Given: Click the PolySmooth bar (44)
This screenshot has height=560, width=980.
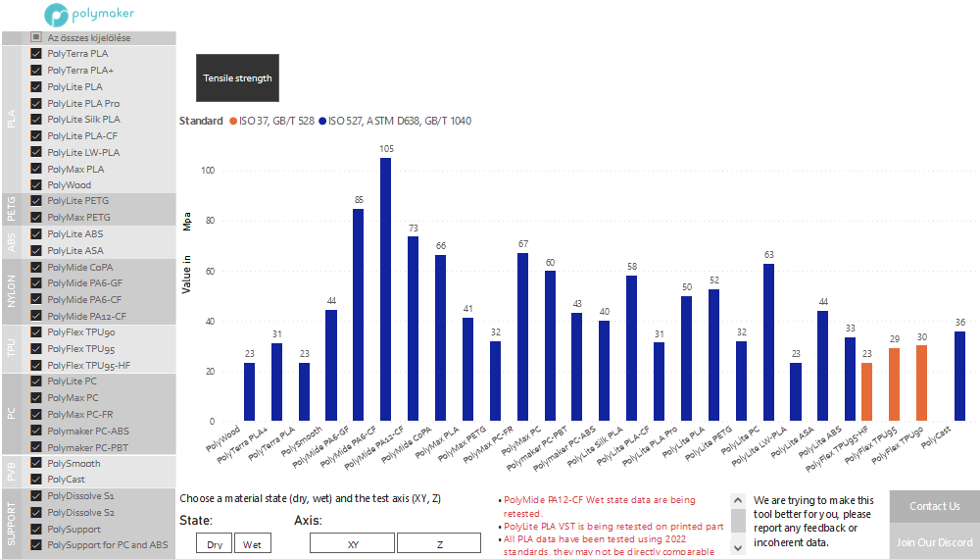Looking at the screenshot, I should tap(331, 366).
